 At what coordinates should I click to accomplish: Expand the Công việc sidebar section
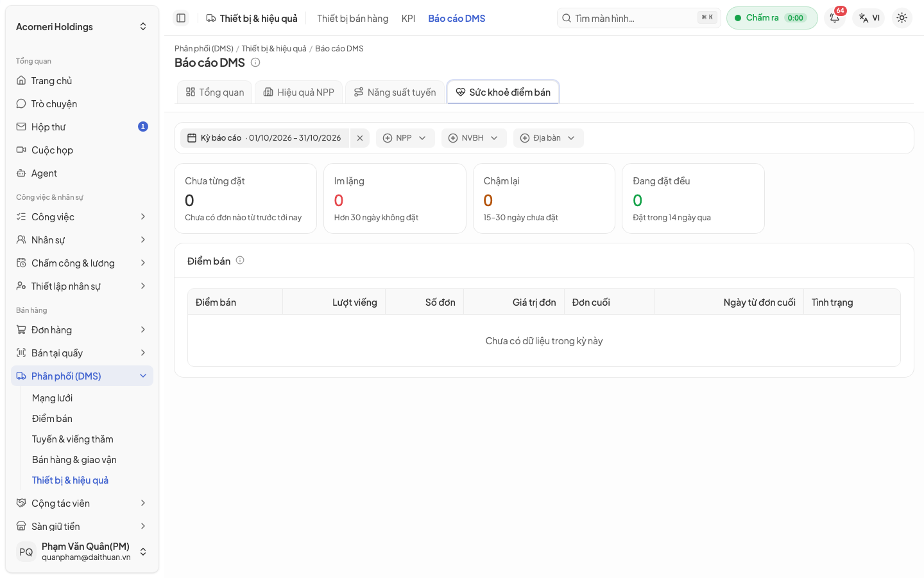[x=81, y=217]
